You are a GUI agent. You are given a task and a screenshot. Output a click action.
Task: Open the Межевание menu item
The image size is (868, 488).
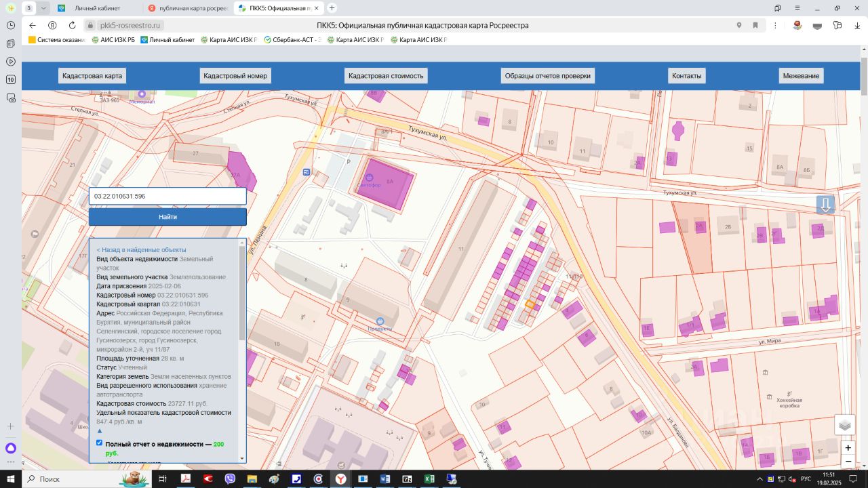click(801, 76)
